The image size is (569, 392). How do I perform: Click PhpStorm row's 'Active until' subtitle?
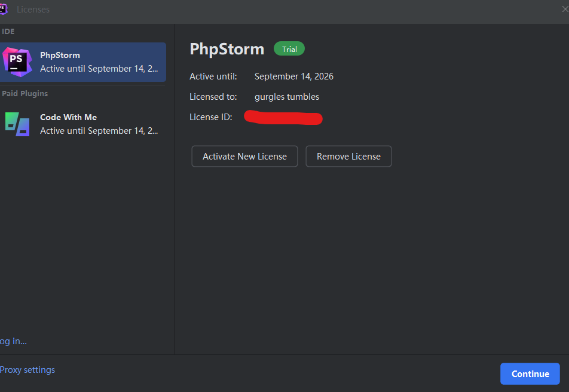(x=99, y=69)
